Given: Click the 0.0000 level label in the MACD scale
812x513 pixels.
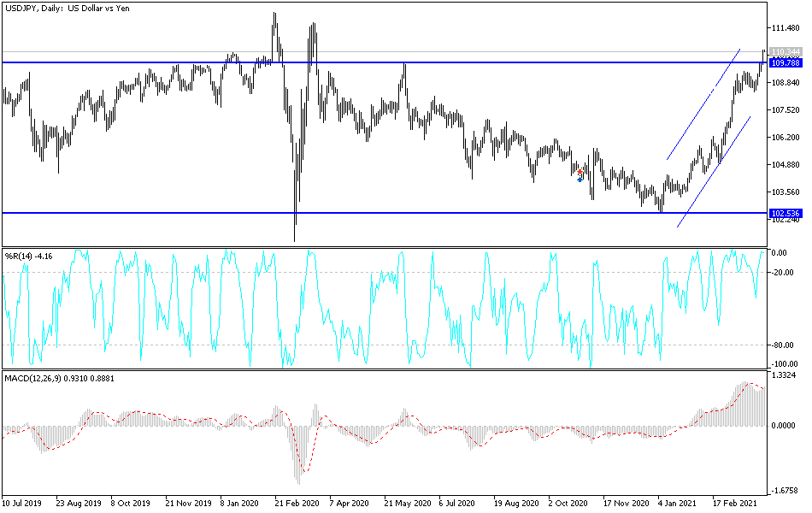Looking at the screenshot, I should coord(783,423).
